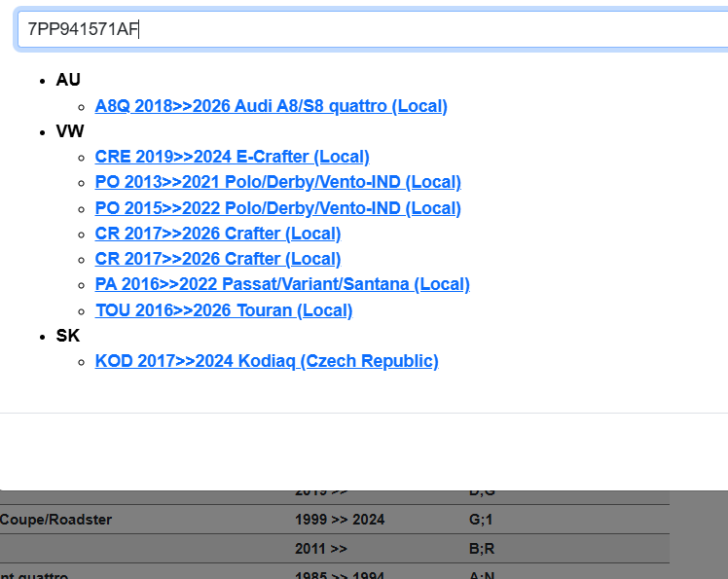Click the 1999 >> 2024 year cell
The image size is (728, 579).
click(340, 520)
